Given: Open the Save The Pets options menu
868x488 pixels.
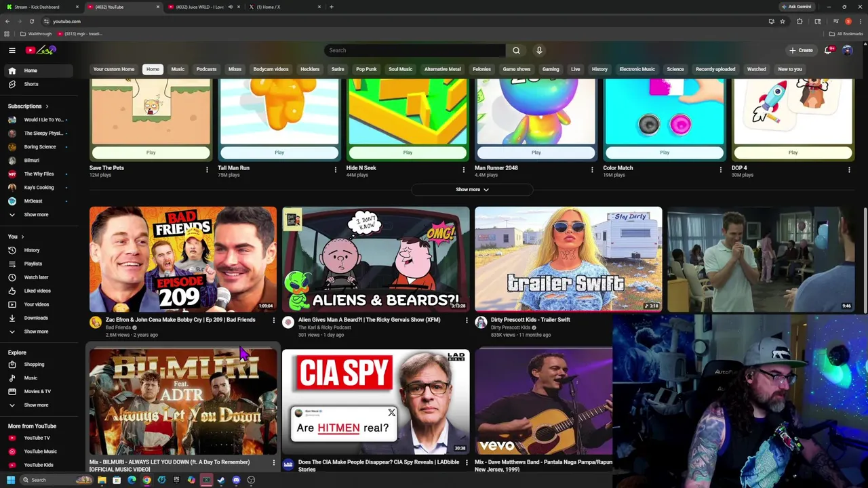Looking at the screenshot, I should tap(207, 170).
